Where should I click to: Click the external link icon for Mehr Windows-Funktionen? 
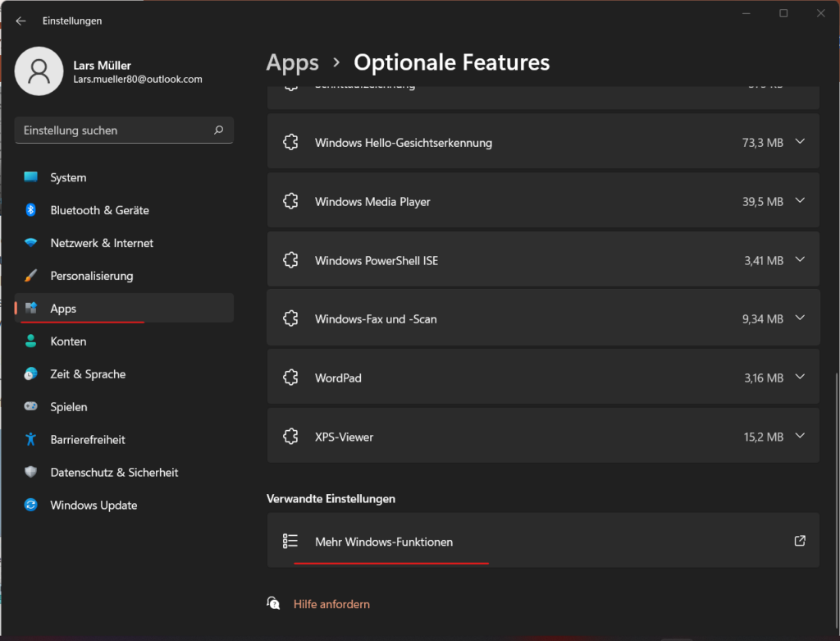tap(800, 541)
